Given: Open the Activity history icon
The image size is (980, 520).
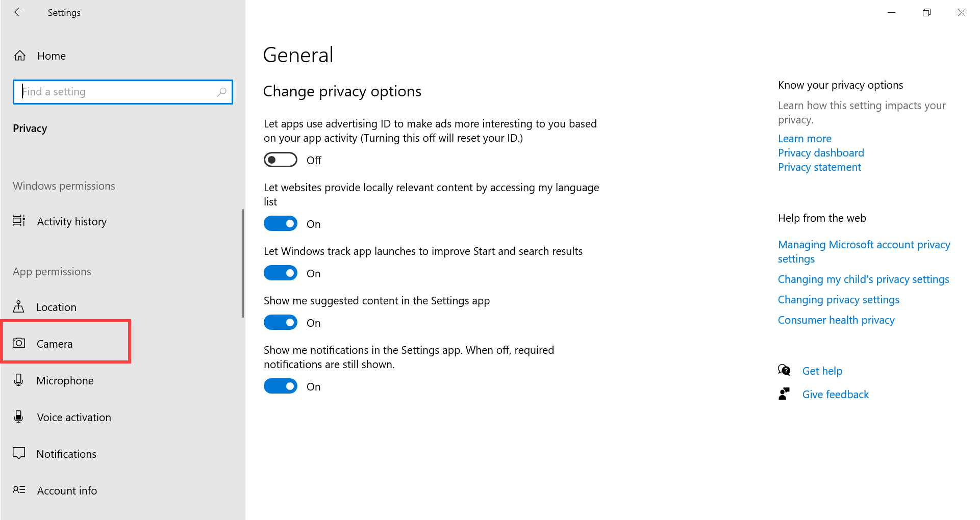Looking at the screenshot, I should tap(19, 221).
